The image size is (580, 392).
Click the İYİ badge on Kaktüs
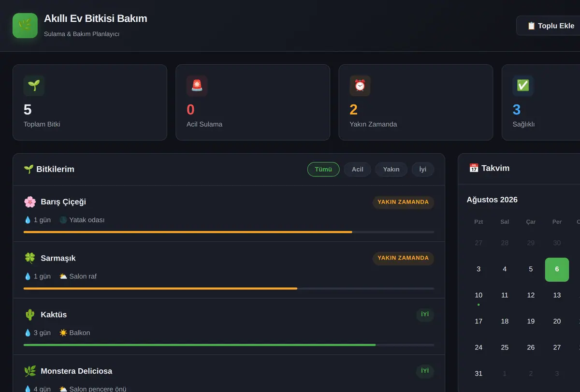425,315
